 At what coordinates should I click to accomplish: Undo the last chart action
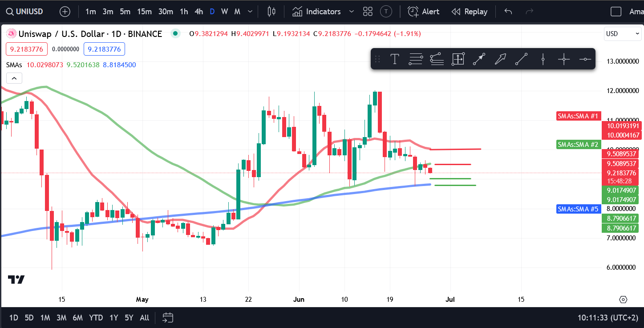click(508, 12)
